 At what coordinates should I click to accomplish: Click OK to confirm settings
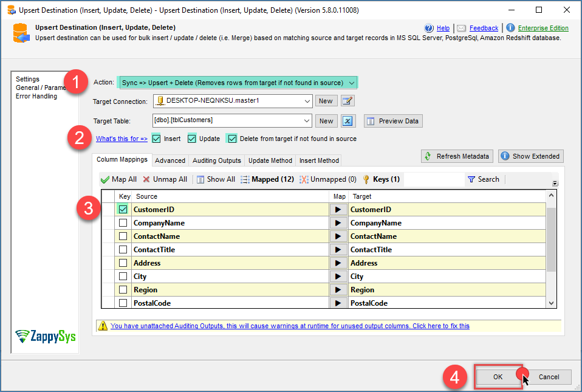click(x=498, y=377)
